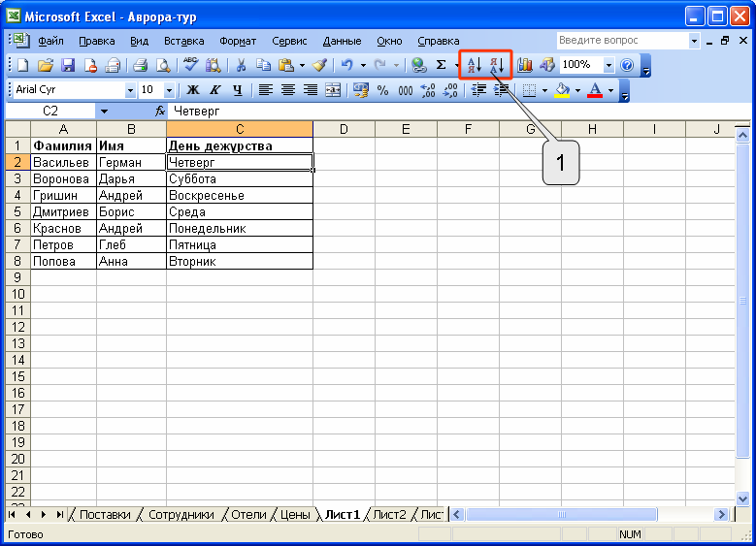Click the Open folder icon
This screenshot has height=546, width=756.
pos(45,65)
